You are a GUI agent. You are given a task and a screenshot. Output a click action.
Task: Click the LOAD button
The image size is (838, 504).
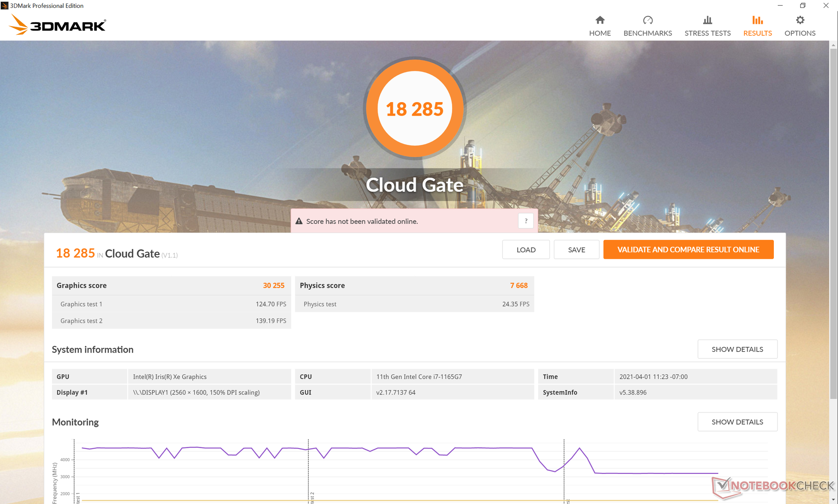[x=525, y=250]
